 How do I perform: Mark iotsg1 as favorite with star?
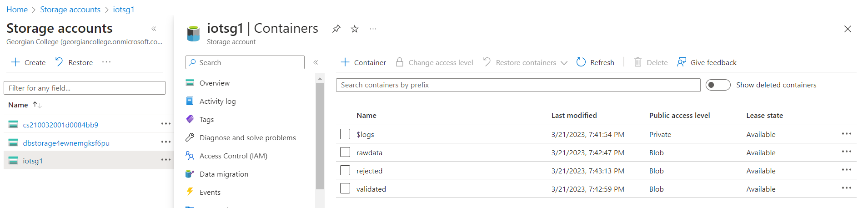tap(355, 29)
